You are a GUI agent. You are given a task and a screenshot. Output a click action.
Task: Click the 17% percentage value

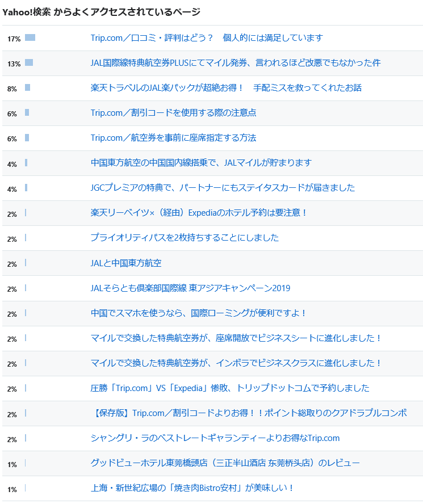coord(14,39)
